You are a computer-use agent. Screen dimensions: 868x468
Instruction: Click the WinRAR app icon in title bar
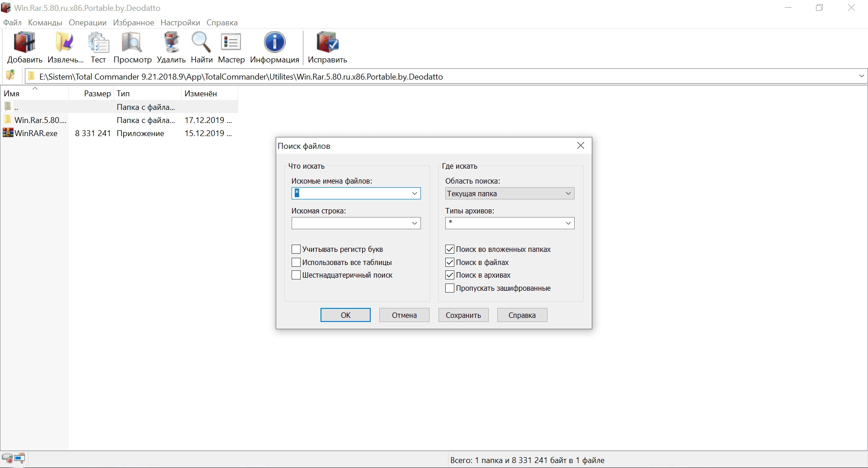pyautogui.click(x=6, y=8)
